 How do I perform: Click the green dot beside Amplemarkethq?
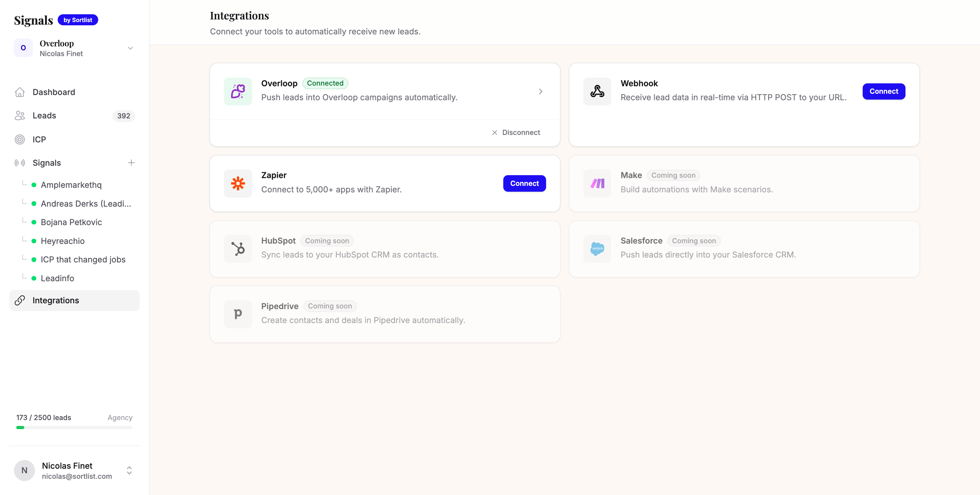click(x=34, y=185)
